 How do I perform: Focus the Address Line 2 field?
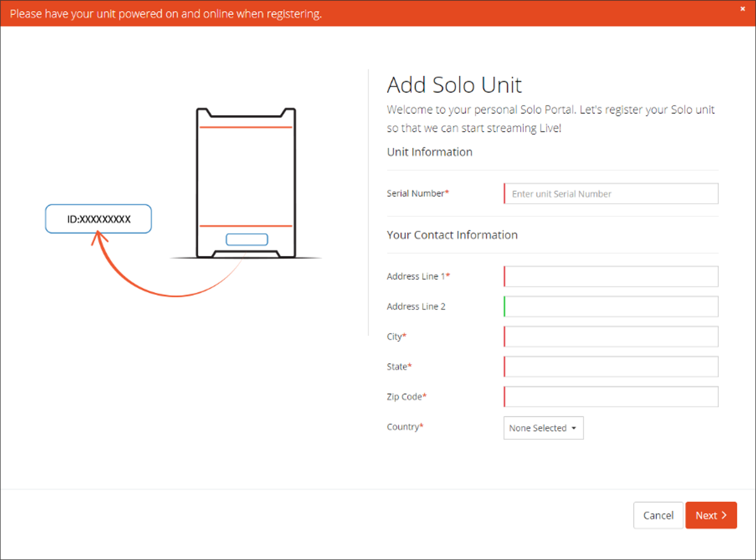point(611,306)
